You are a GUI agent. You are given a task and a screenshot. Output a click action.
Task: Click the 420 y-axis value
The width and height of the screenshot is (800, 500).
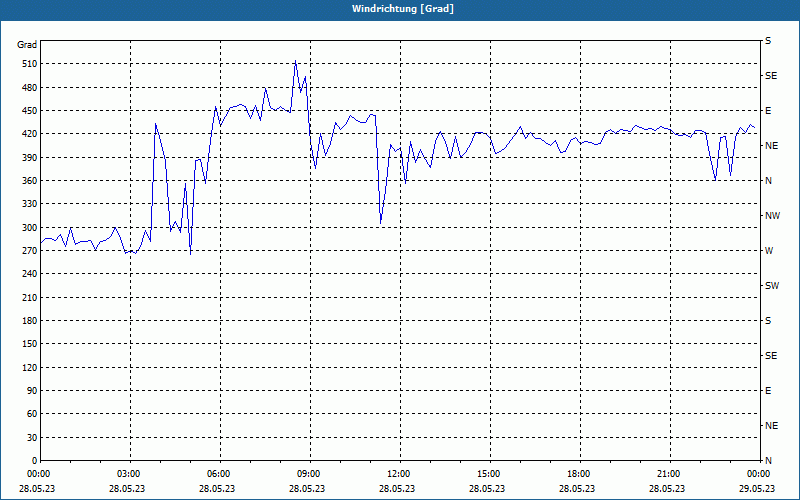point(29,134)
